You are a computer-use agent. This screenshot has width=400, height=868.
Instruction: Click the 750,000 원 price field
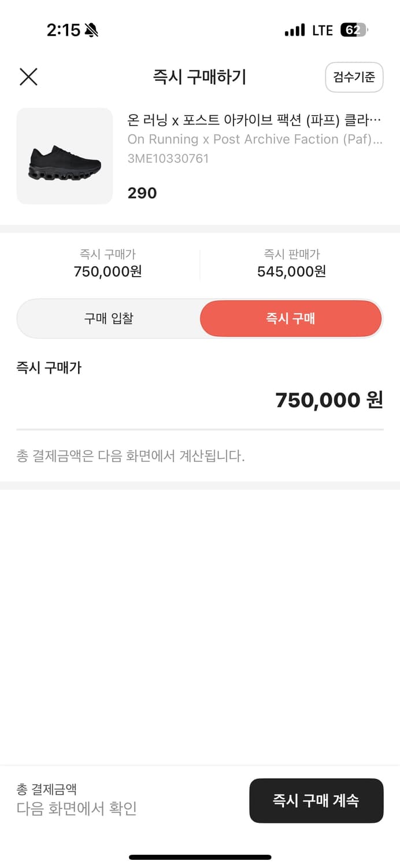click(x=328, y=400)
